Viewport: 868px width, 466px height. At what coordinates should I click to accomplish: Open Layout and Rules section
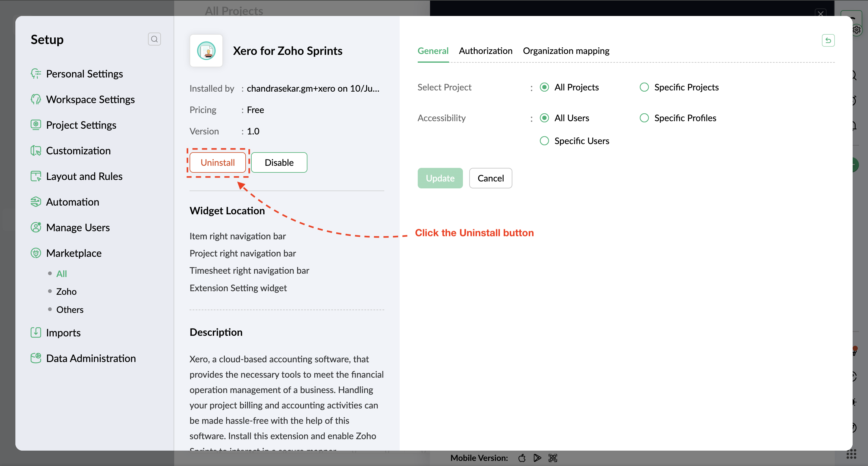coord(84,176)
